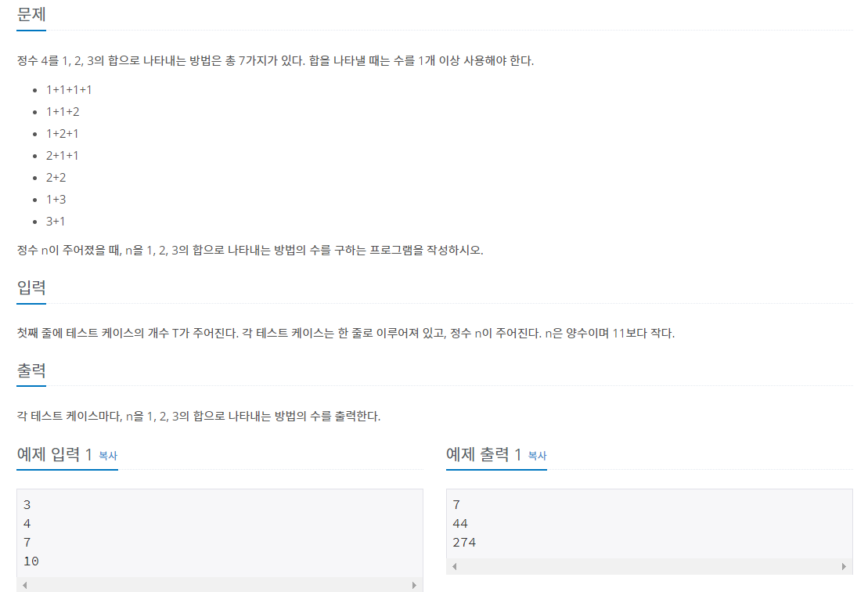Screen dimensions: 868x592
Task: Click the 3+1 bullet item
Action: (x=56, y=221)
